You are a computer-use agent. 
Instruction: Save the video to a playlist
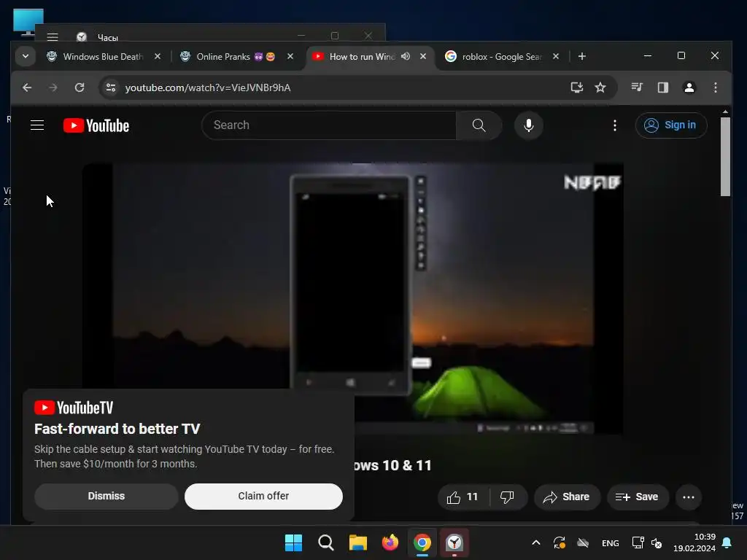[x=637, y=497]
